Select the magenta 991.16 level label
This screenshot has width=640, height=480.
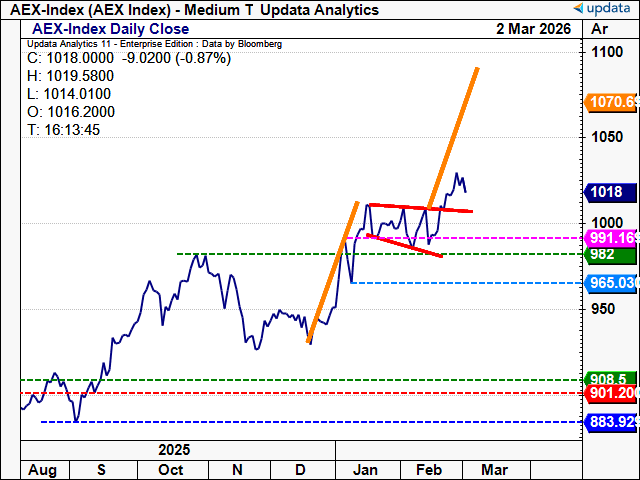(612, 238)
